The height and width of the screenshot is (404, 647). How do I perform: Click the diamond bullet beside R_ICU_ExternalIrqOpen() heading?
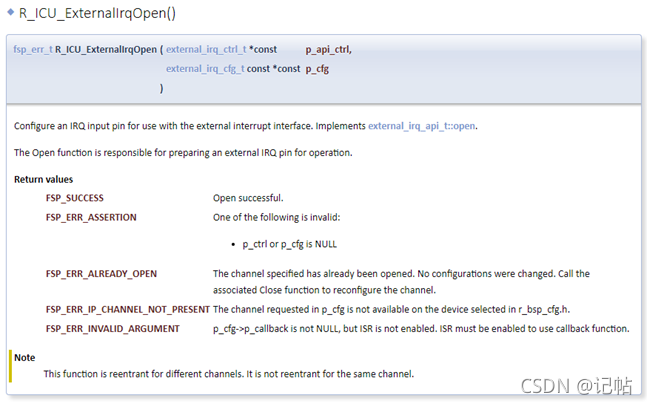(11, 12)
